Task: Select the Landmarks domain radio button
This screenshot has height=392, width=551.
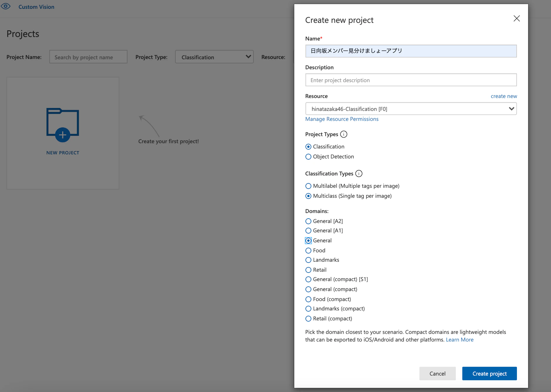Action: coord(308,260)
